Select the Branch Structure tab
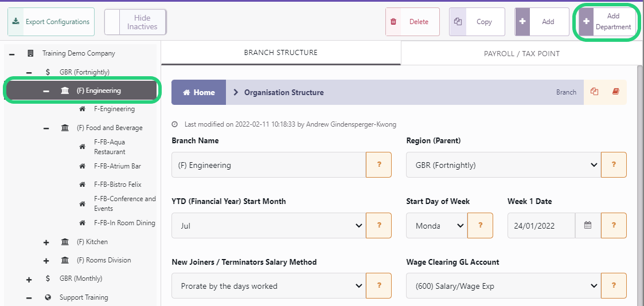The width and height of the screenshot is (644, 306). [x=281, y=53]
